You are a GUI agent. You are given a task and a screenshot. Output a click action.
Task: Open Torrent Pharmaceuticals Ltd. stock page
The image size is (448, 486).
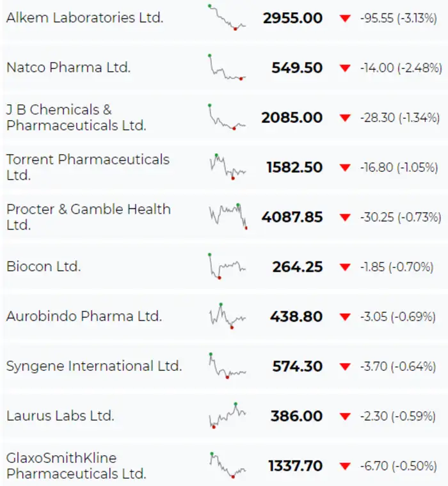pyautogui.click(x=88, y=167)
